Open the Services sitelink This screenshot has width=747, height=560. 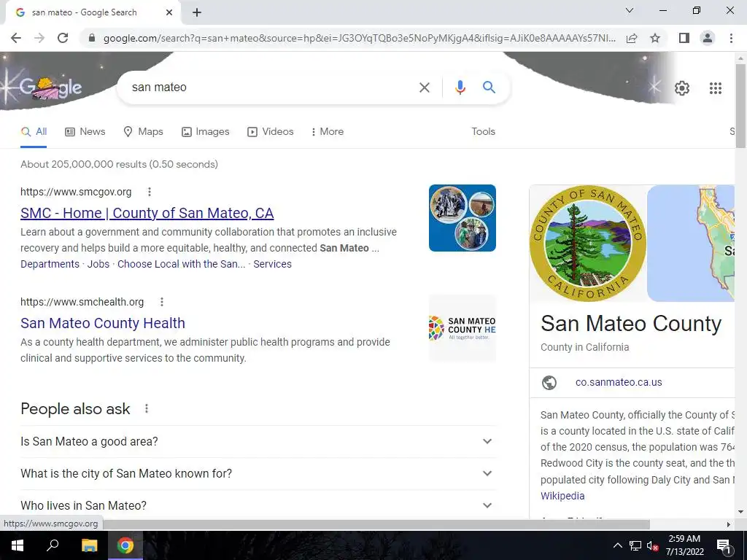pos(272,264)
